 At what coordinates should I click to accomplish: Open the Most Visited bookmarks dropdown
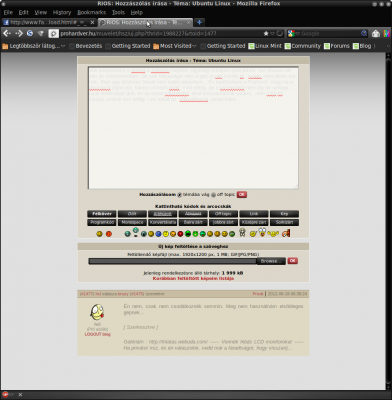[x=175, y=46]
